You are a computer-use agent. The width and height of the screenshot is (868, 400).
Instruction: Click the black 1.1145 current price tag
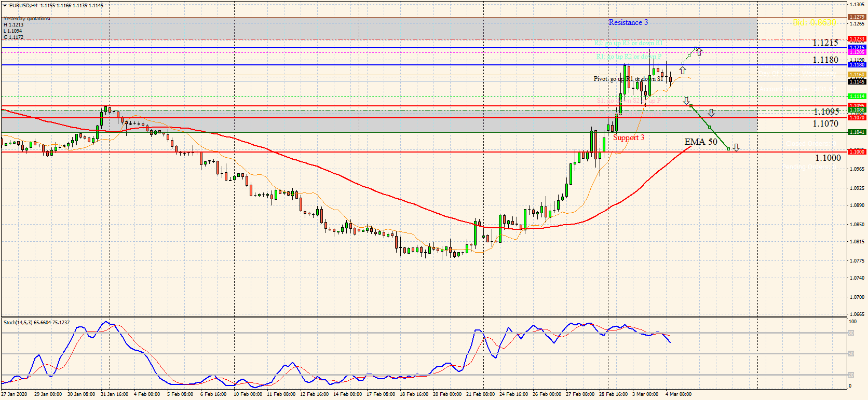coord(857,81)
